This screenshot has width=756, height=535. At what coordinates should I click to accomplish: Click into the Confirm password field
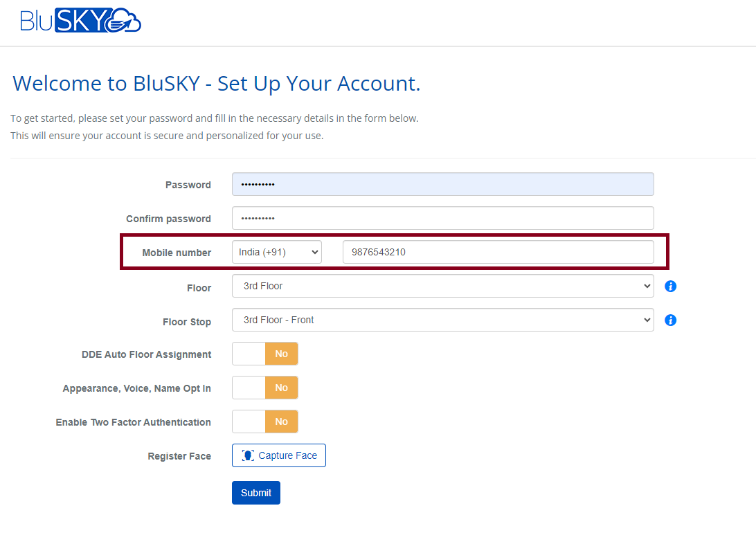(442, 219)
